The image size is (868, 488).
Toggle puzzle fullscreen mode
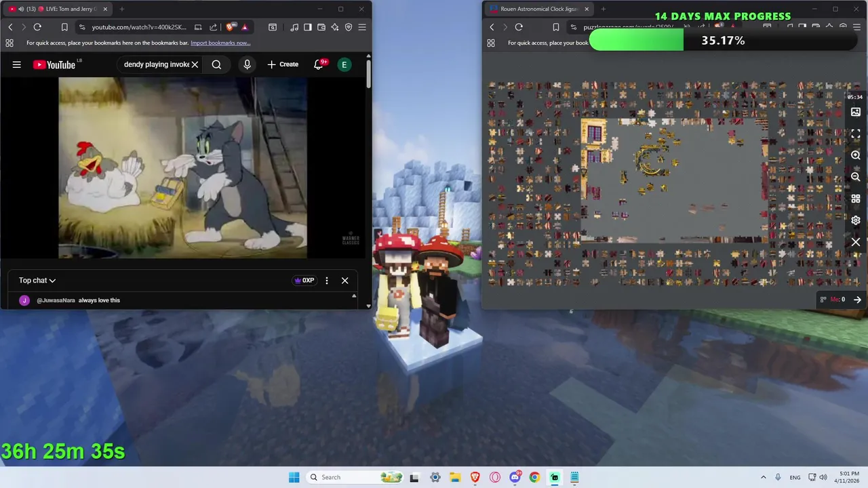(x=856, y=134)
